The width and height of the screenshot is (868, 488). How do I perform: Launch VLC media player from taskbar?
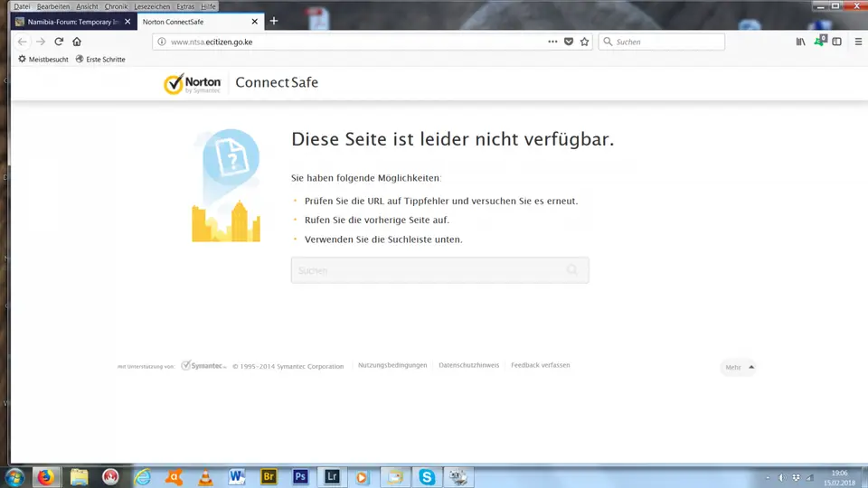(205, 477)
